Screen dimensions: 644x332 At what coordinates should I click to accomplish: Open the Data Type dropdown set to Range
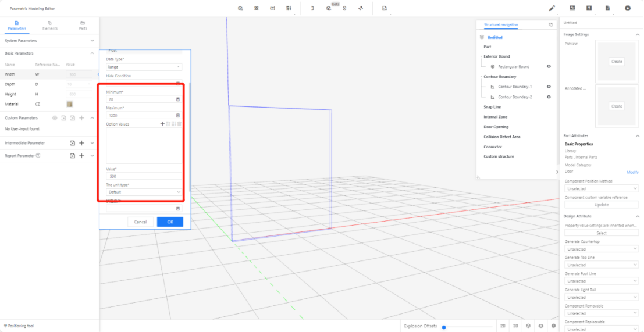click(x=144, y=67)
